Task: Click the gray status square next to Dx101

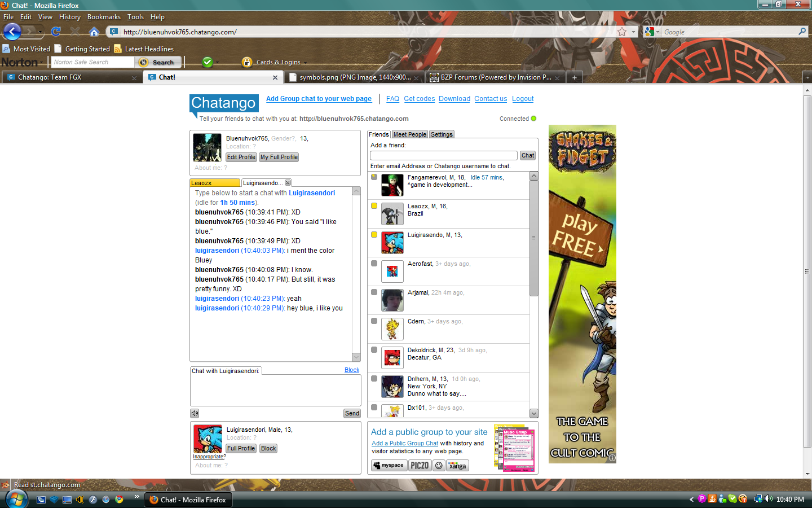Action: [374, 408]
